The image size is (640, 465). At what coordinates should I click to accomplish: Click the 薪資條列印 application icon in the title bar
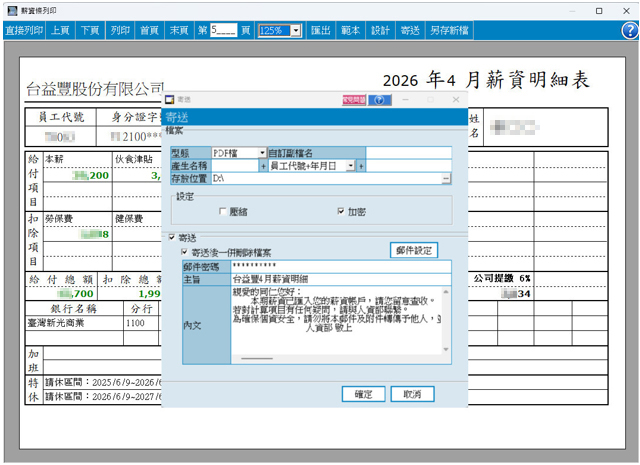coord(13,11)
